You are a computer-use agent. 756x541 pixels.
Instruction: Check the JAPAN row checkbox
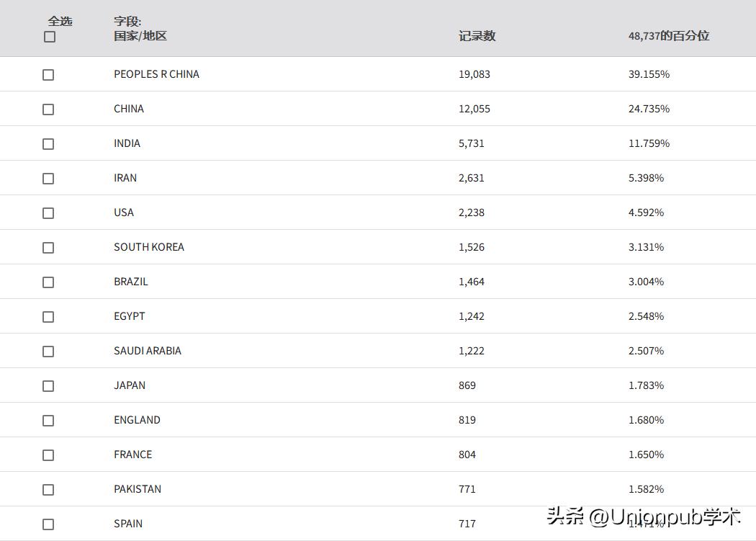(x=48, y=386)
